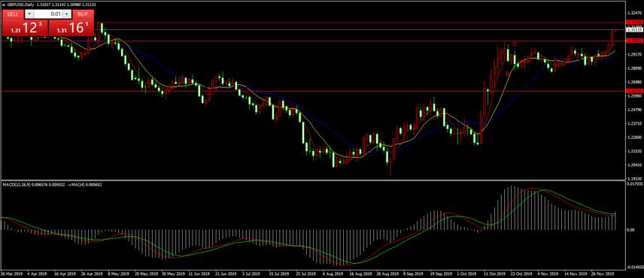The height and width of the screenshot is (278, 644).
Task: Click the 1.28090 price axis label
Action: click(634, 68)
